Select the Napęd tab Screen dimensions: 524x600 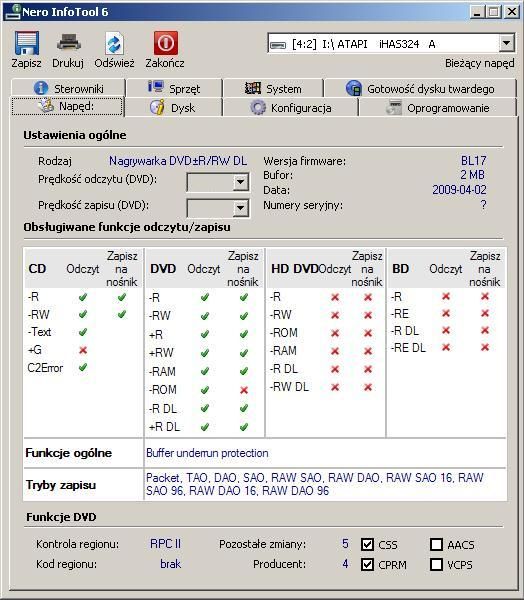pos(67,106)
